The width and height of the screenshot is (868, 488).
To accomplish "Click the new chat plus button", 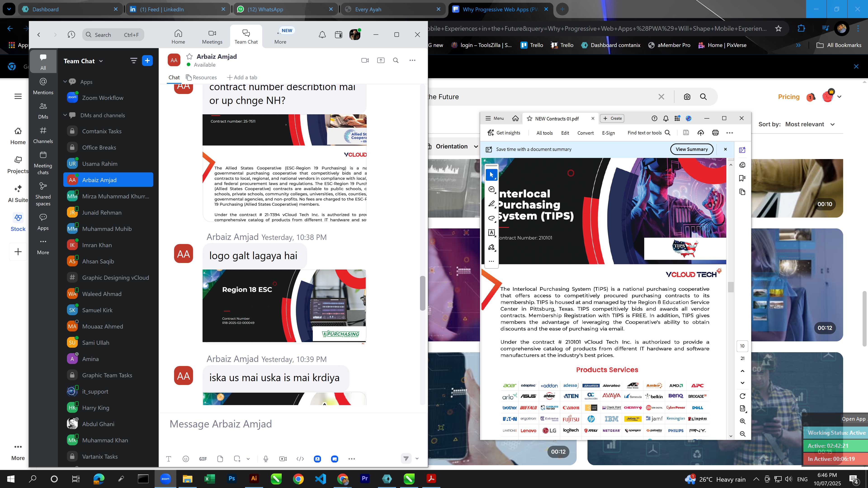I will pos(147,61).
